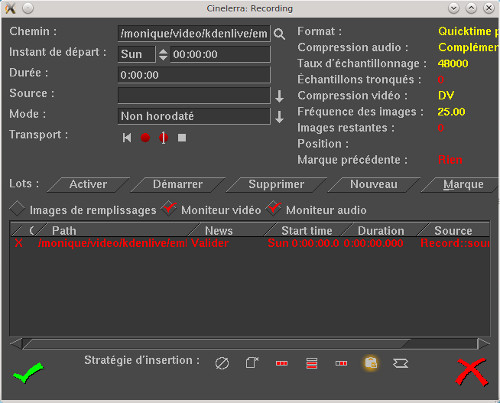Click the 'Rien' previous mark value
500x403 pixels.
tap(450, 160)
